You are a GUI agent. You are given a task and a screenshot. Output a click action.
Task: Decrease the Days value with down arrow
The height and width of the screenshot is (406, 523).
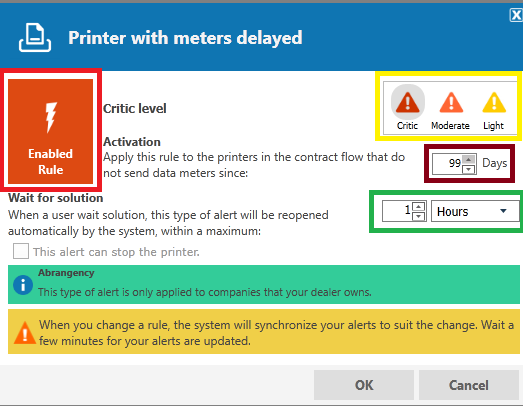point(469,169)
